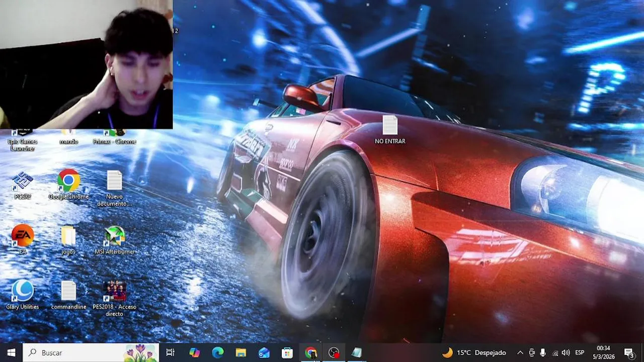Select the EA app desktop shortcut
644x362 pixels.
tap(23, 239)
